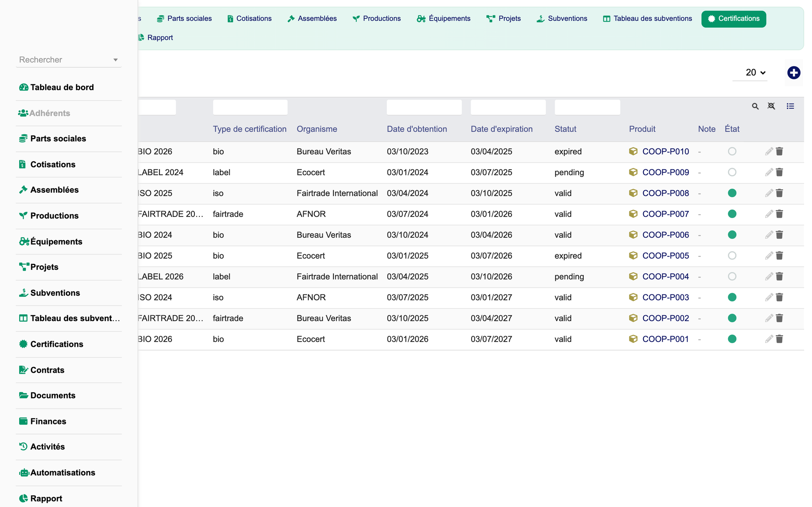Edit the COOP-P010 row with pencil icon
The width and height of the screenshot is (812, 507).
coord(769,151)
